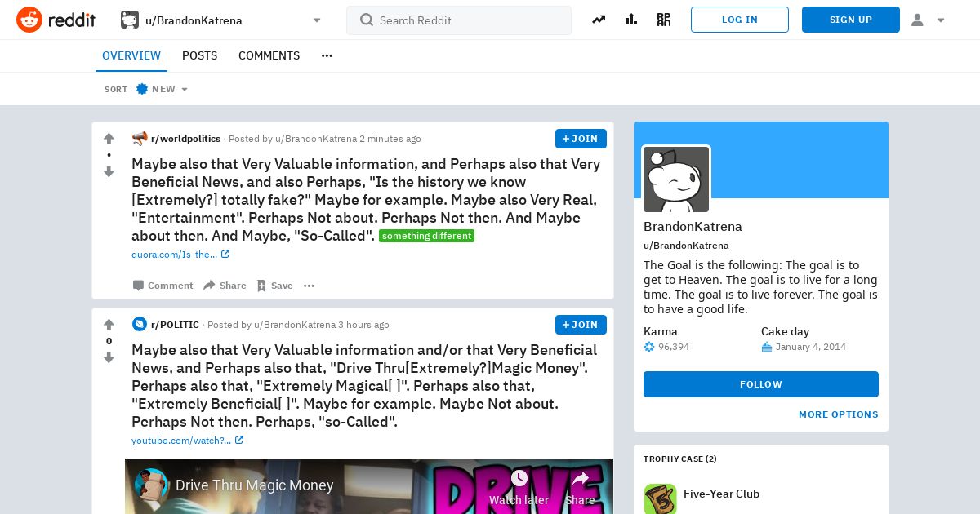Viewport: 980px width, 514px height.
Task: Click the Log In button
Action: 740,20
